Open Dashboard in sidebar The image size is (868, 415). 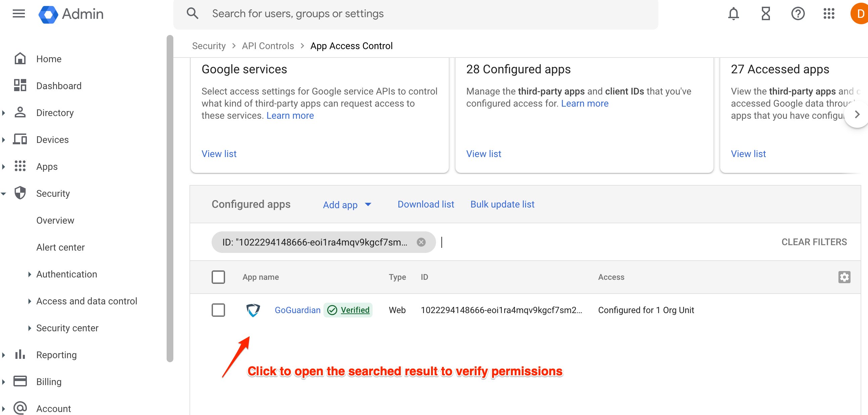click(x=59, y=86)
